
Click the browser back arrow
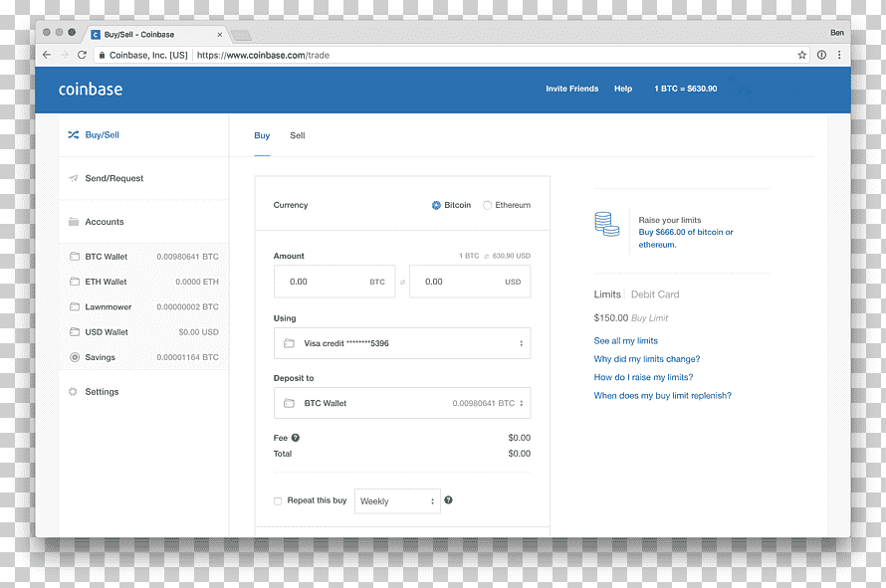pos(47,55)
